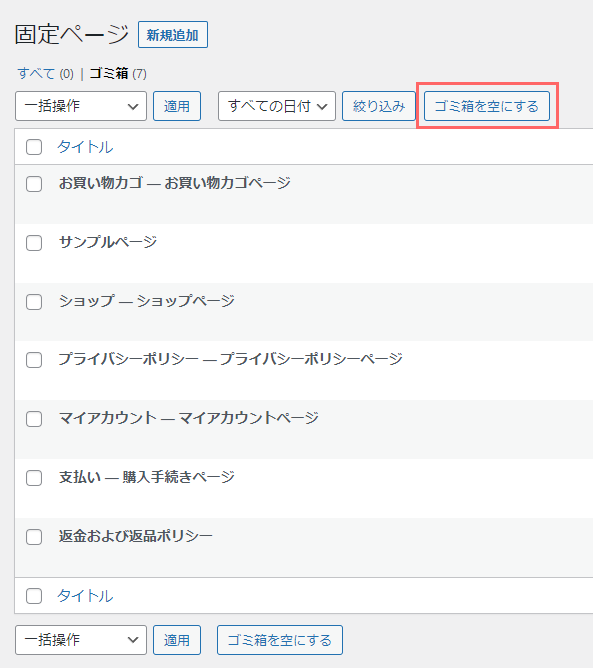The image size is (593, 668).
Task: Click the bottom ゴミ箱を空にする button
Action: pyautogui.click(x=280, y=640)
